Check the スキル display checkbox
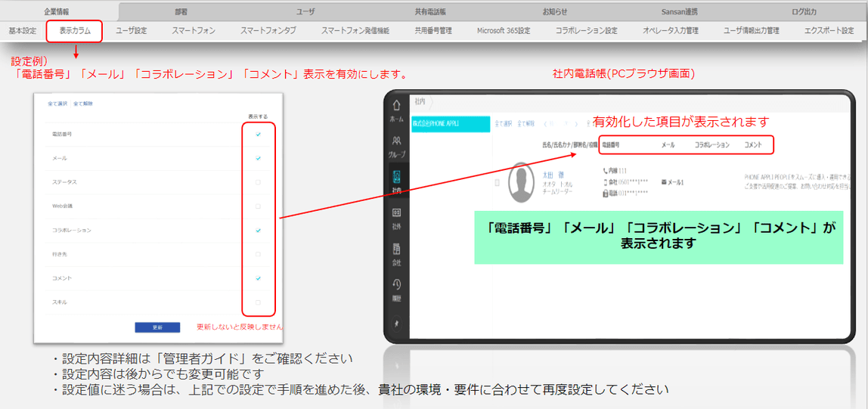The image size is (868, 409). tap(258, 302)
